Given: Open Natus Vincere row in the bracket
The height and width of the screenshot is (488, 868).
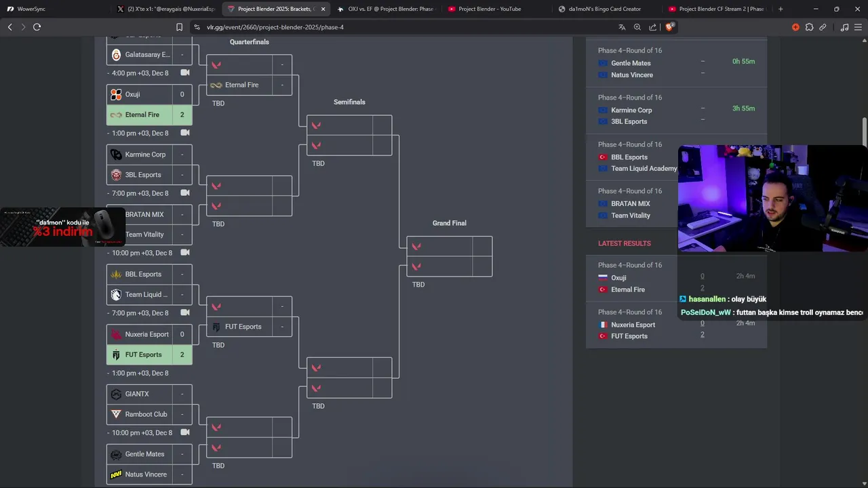Looking at the screenshot, I should [149, 474].
